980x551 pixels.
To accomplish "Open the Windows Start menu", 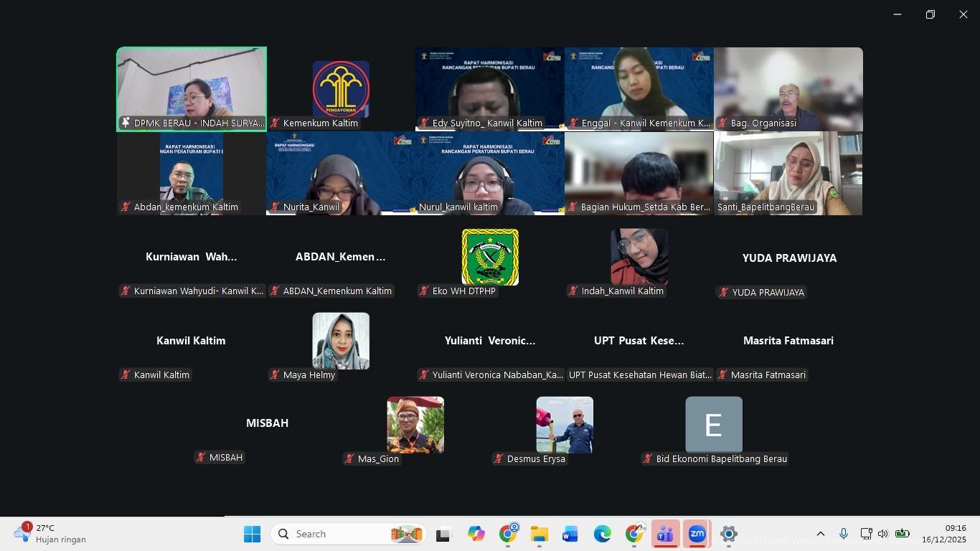I will (x=252, y=534).
